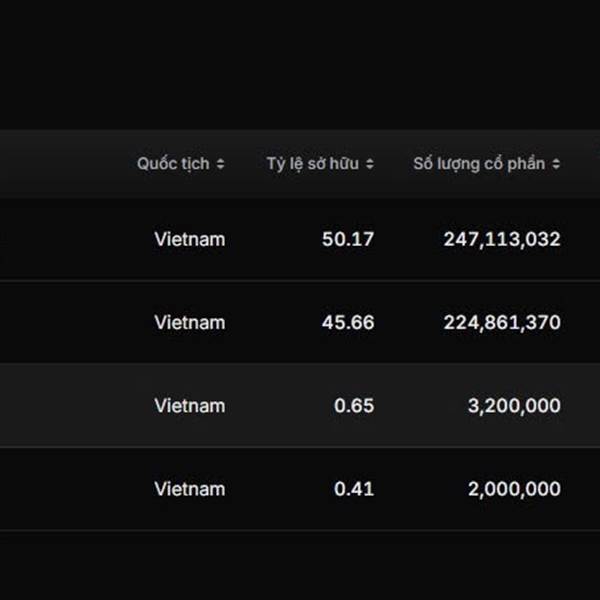
Task: Click Vietnam in the 45.66 row
Action: 190,323
